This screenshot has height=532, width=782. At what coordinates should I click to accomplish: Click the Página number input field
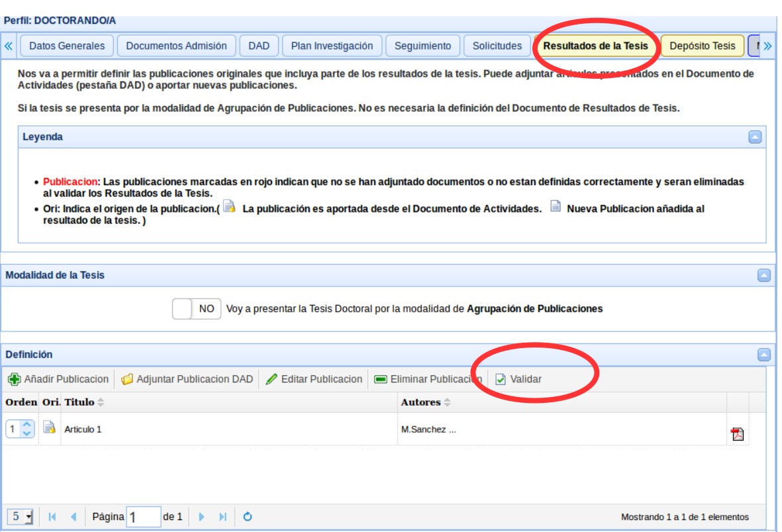pos(143,517)
